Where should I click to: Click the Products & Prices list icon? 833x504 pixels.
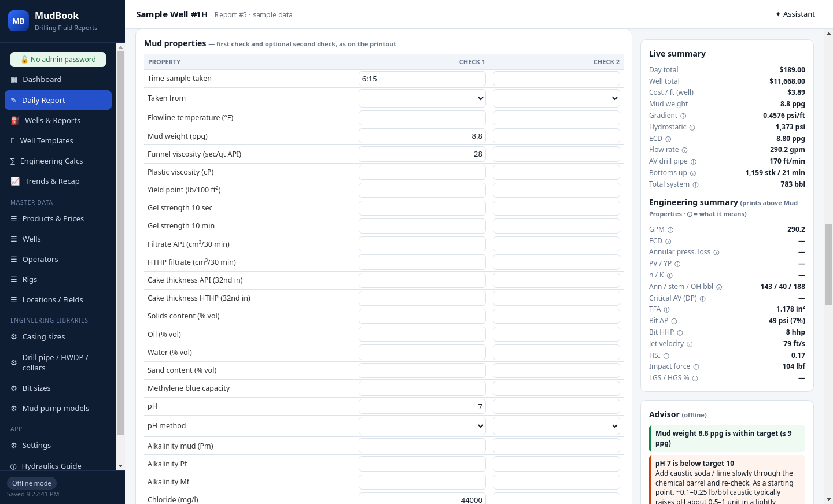[14, 218]
